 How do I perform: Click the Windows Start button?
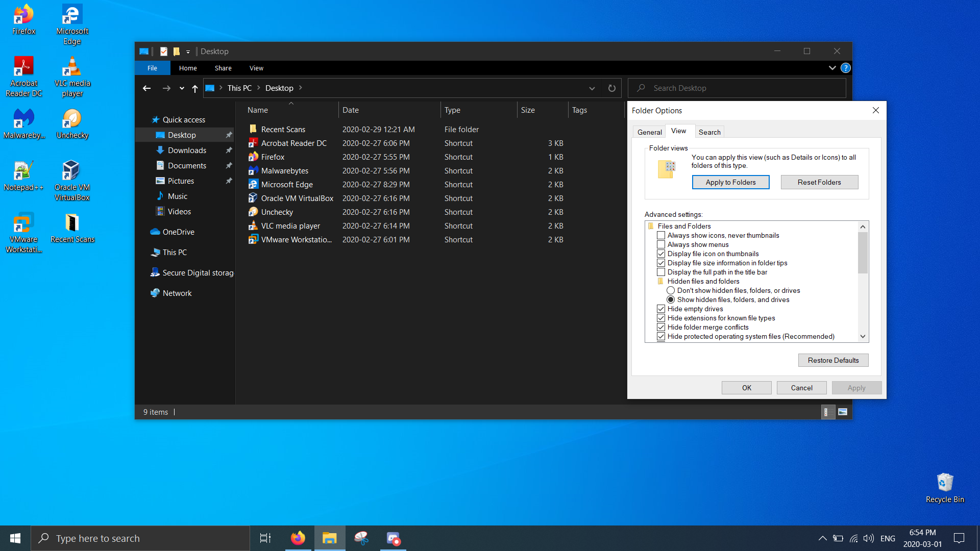point(15,538)
